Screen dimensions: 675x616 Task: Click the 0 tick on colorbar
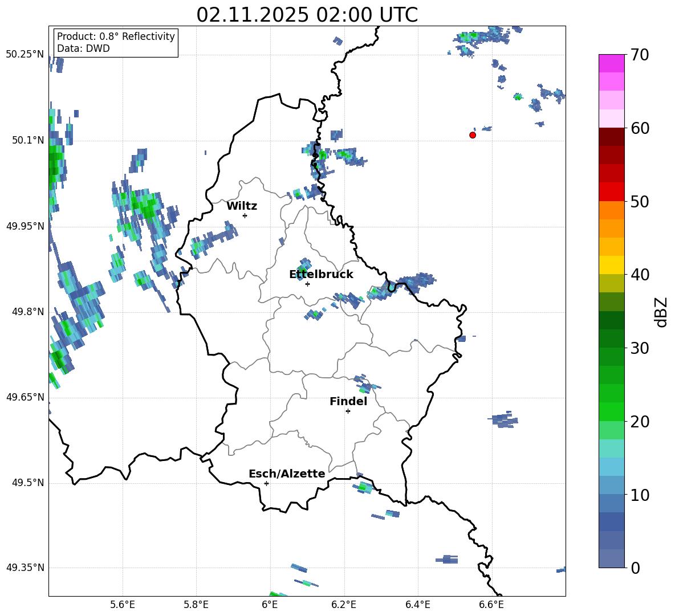click(x=635, y=568)
